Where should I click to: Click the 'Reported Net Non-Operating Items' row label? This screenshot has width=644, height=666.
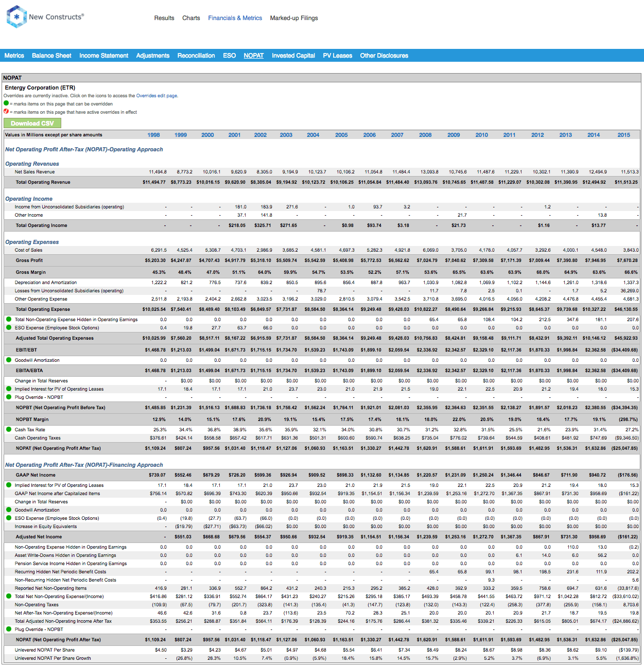pos(50,588)
